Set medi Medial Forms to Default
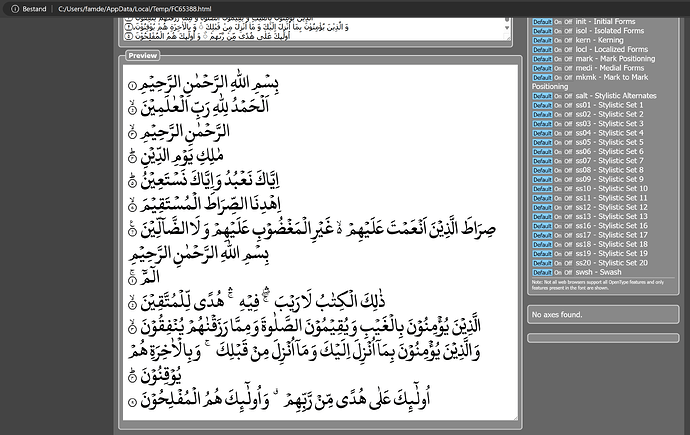The height and width of the screenshot is (435, 690). (x=542, y=68)
